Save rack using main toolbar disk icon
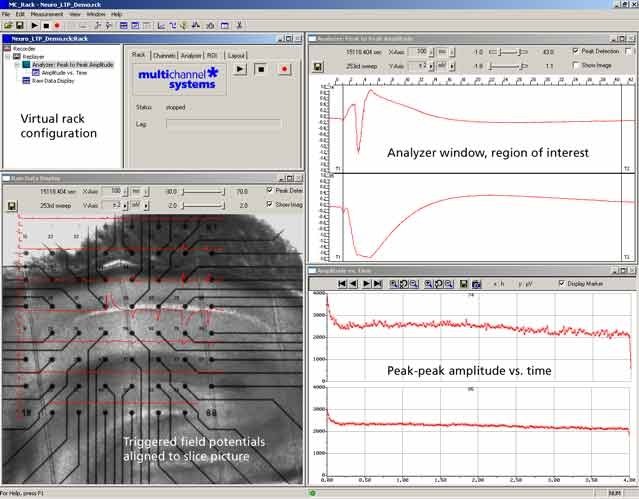The height and width of the screenshot is (499, 639). pos(19,25)
